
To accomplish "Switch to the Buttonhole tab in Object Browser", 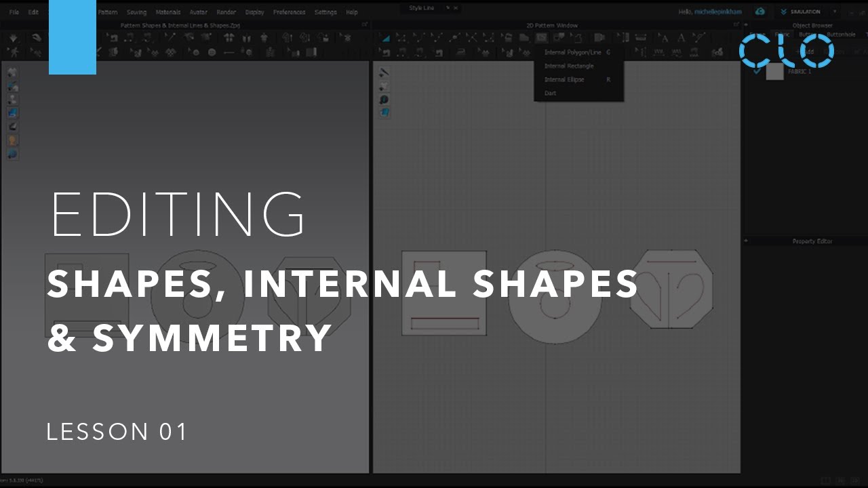I will pos(841,35).
